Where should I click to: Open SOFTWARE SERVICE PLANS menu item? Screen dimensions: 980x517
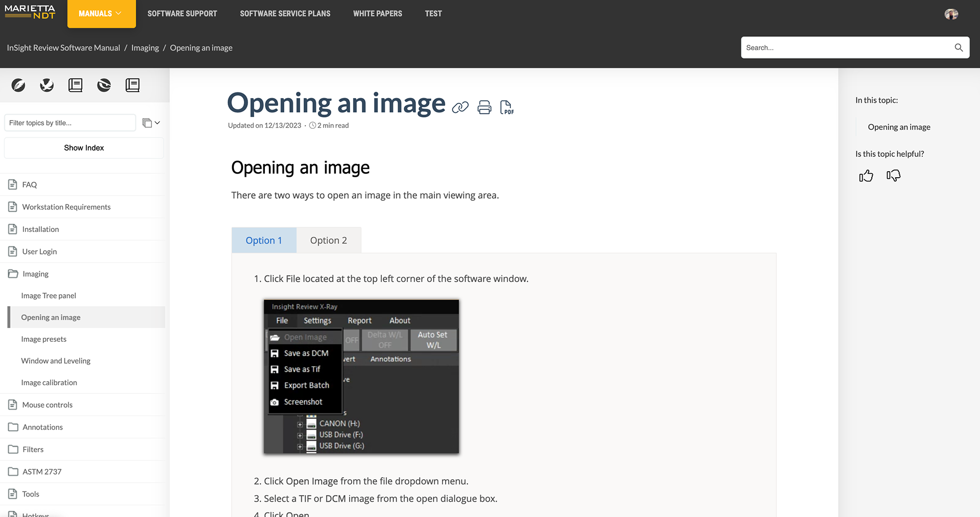pos(285,14)
